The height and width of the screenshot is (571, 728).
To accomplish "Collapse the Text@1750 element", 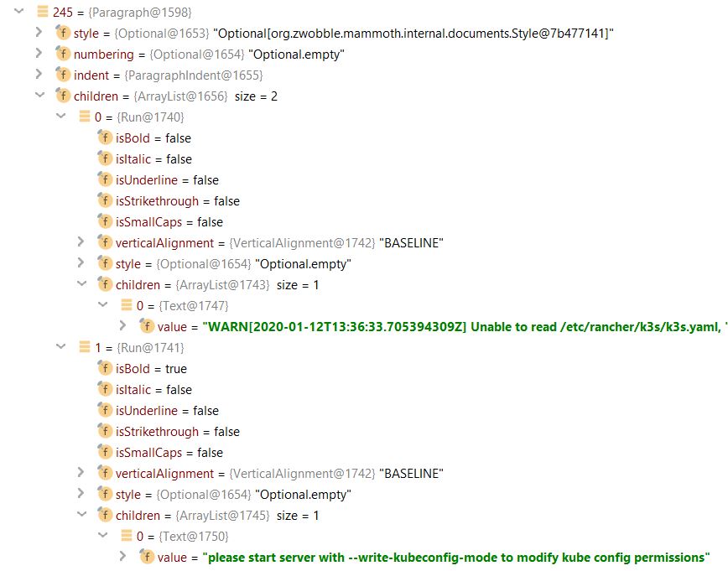I will (102, 535).
